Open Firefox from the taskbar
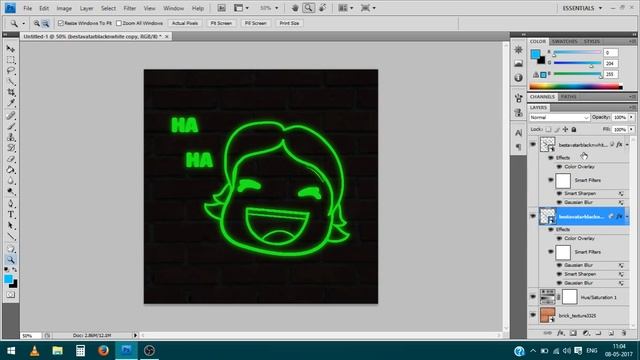Image resolution: width=640 pixels, height=360 pixels. pyautogui.click(x=103, y=351)
